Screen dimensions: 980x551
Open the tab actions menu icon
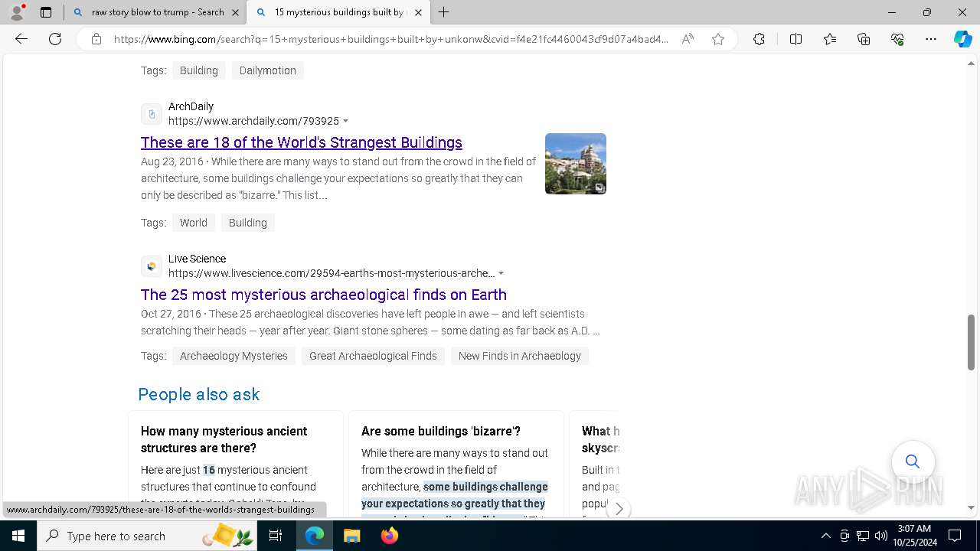pyautogui.click(x=46, y=12)
